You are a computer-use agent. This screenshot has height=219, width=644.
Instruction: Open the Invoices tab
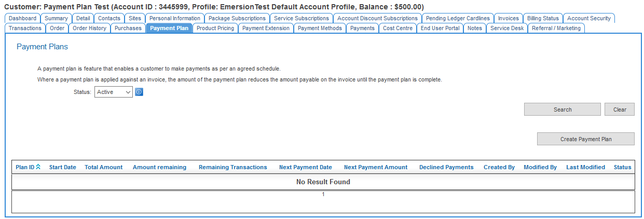(x=508, y=18)
